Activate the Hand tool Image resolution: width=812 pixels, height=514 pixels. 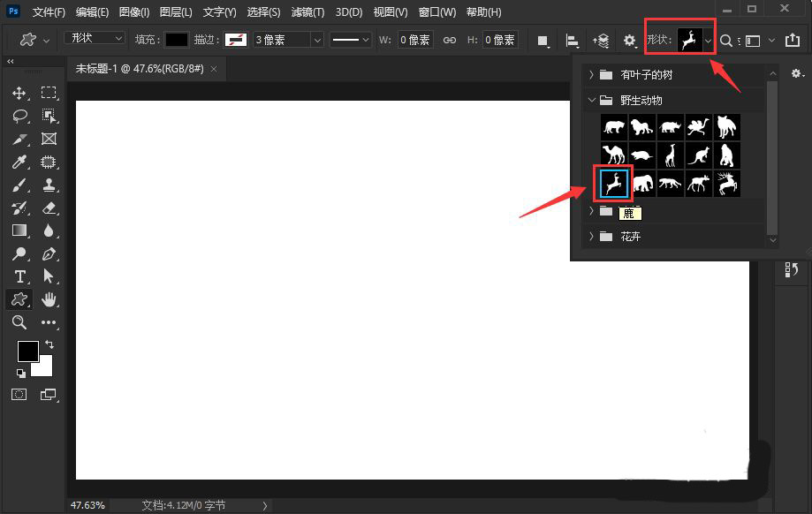[x=49, y=300]
